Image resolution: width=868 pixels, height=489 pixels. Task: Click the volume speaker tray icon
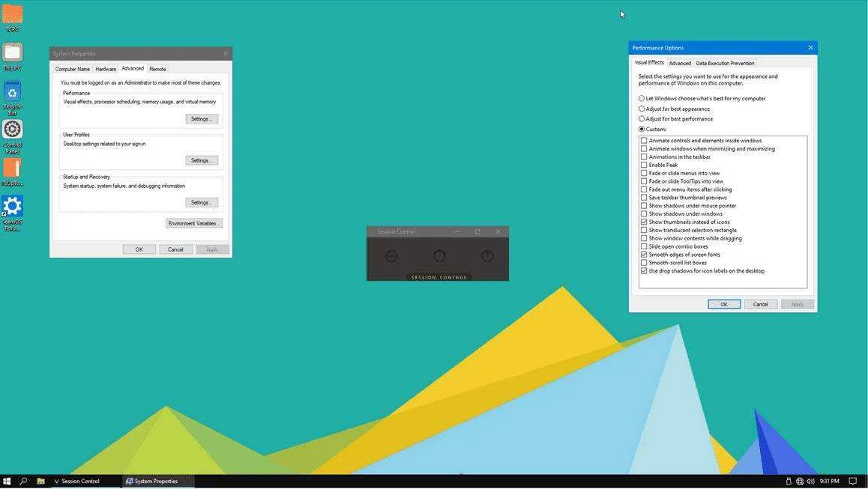[x=810, y=482]
